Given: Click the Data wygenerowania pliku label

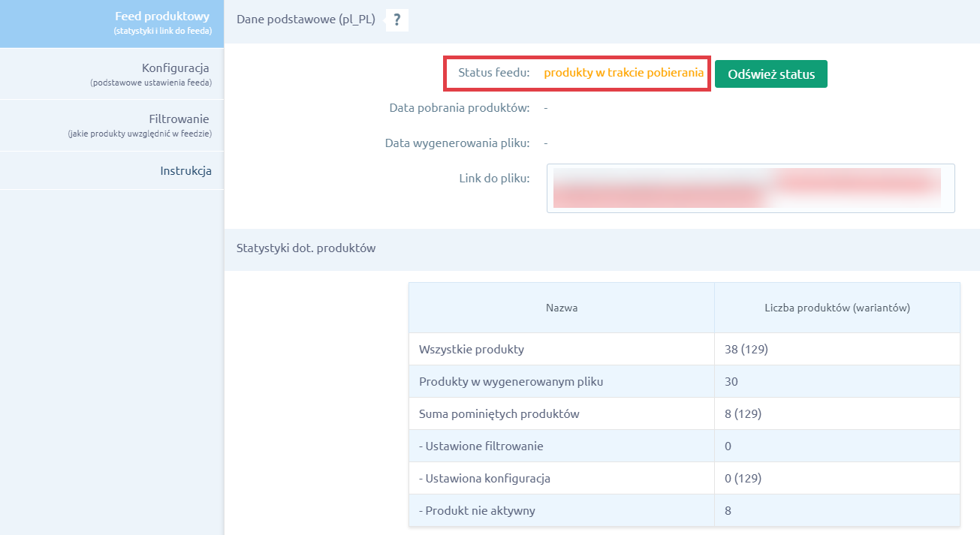Looking at the screenshot, I should (x=457, y=142).
